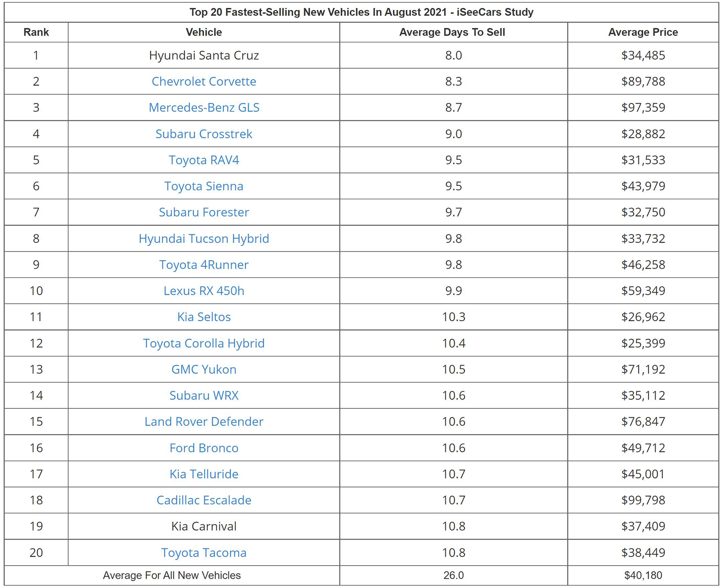The image size is (722, 588).
Task: Click the Cadillac Escalade link
Action: point(204,500)
